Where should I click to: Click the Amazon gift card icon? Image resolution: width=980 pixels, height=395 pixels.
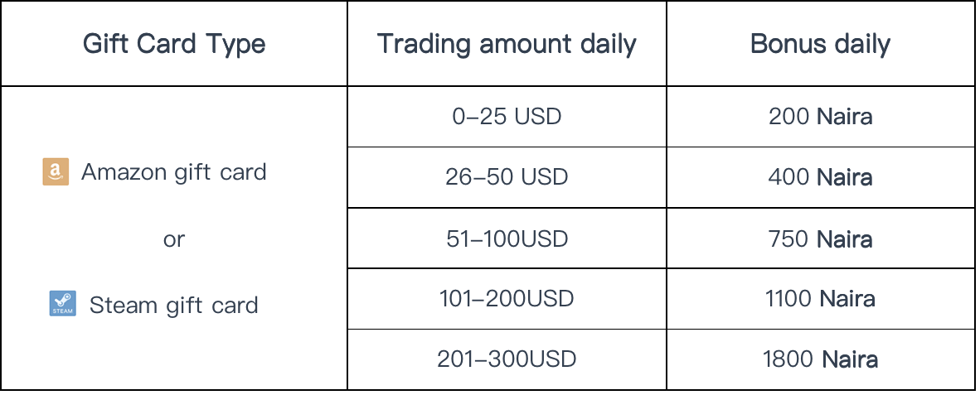[x=56, y=171]
